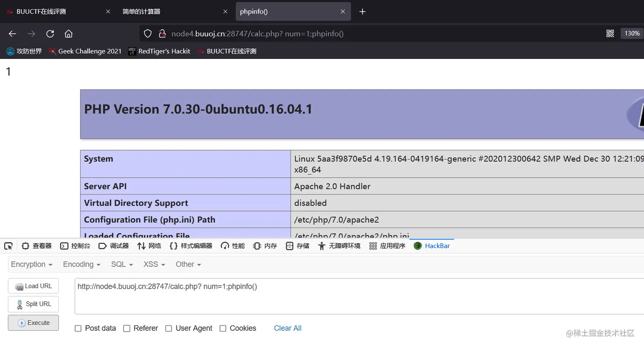Reset the 130% zoom level

click(x=632, y=33)
